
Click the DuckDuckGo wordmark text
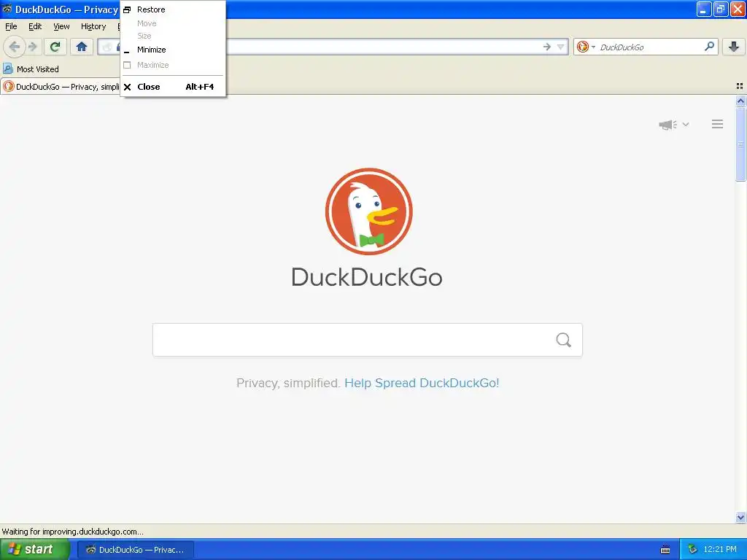tap(367, 277)
